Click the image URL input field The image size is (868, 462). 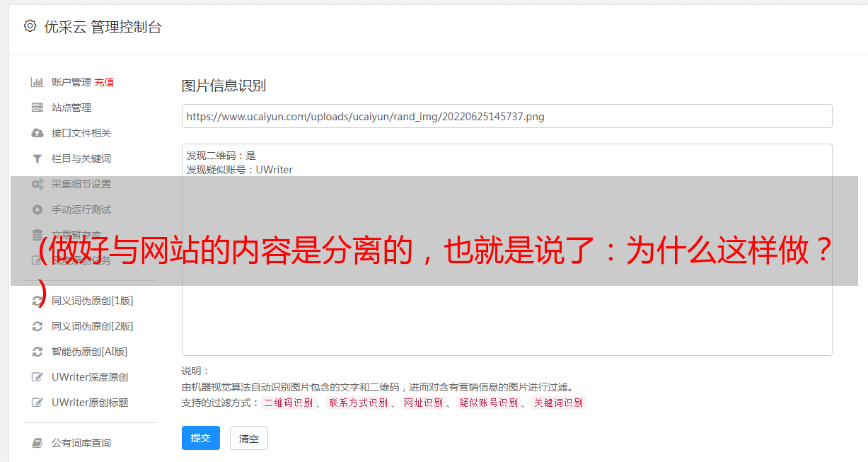507,116
